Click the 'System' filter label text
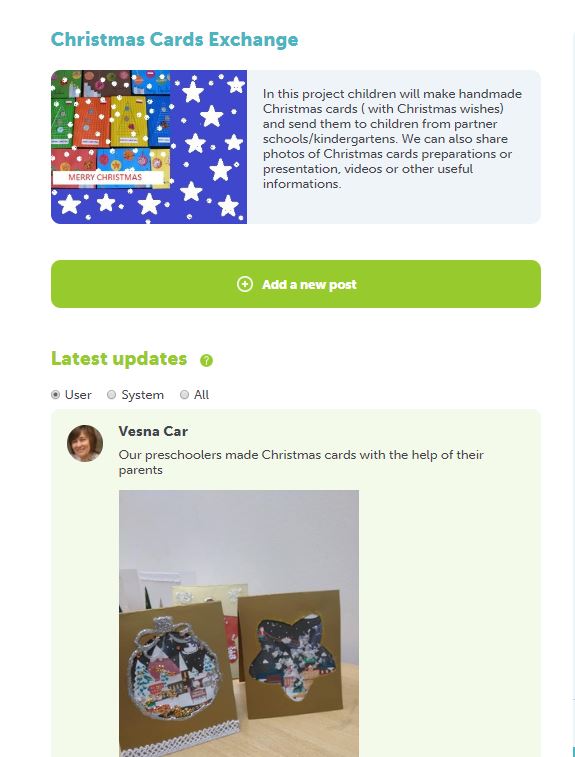The height and width of the screenshot is (757, 575). (x=142, y=395)
